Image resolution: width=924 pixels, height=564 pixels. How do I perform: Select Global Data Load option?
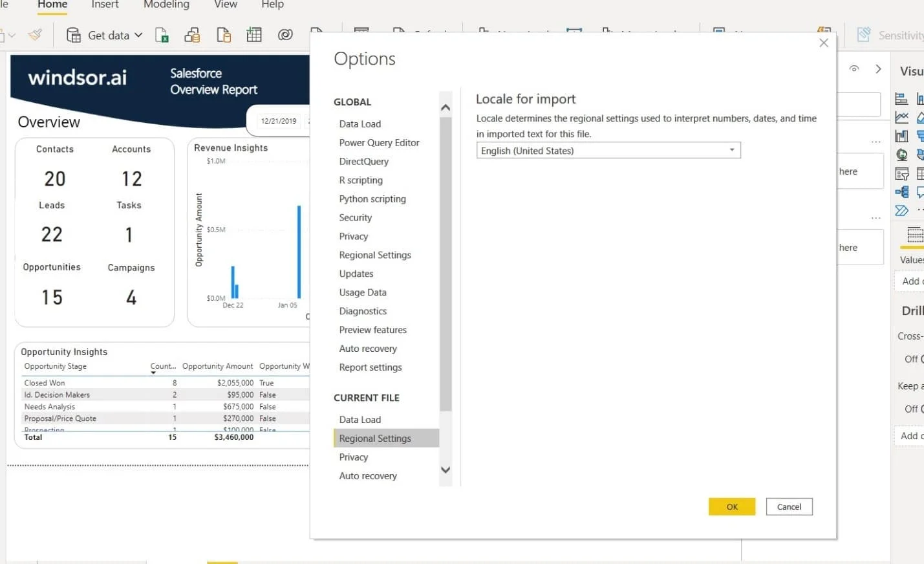(360, 124)
